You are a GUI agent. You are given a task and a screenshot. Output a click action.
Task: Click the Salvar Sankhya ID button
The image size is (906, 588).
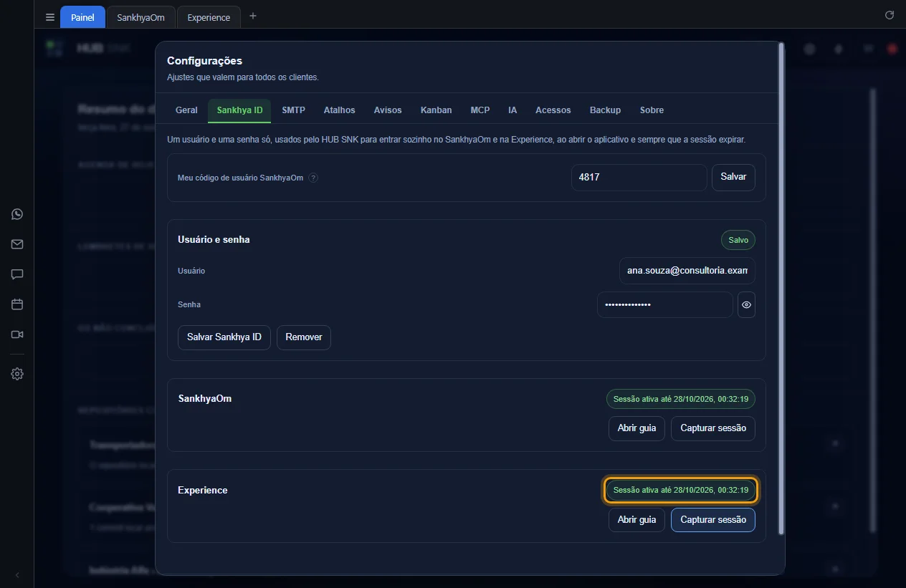(224, 337)
